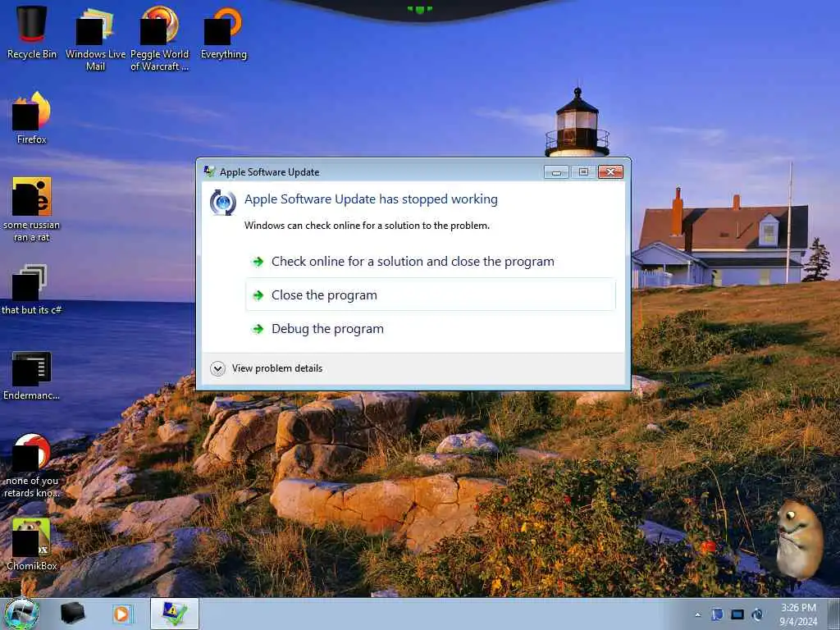
Task: Choose Close the program option
Action: tap(431, 294)
